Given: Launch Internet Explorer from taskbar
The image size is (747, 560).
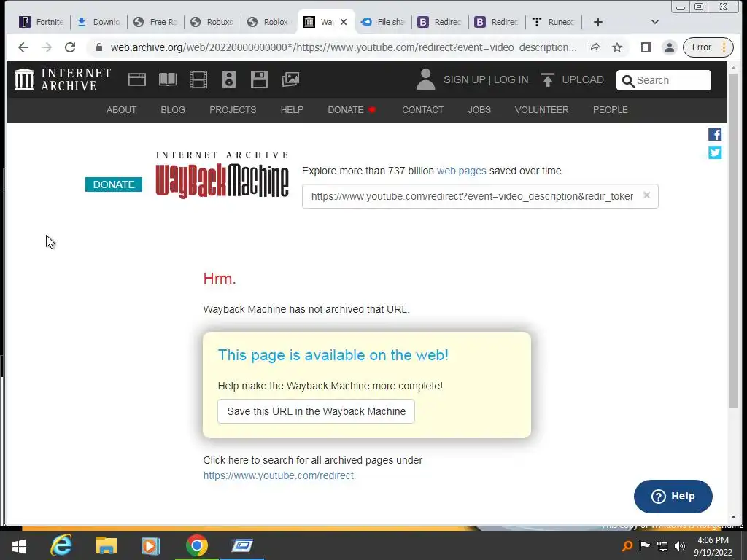Looking at the screenshot, I should click(61, 545).
